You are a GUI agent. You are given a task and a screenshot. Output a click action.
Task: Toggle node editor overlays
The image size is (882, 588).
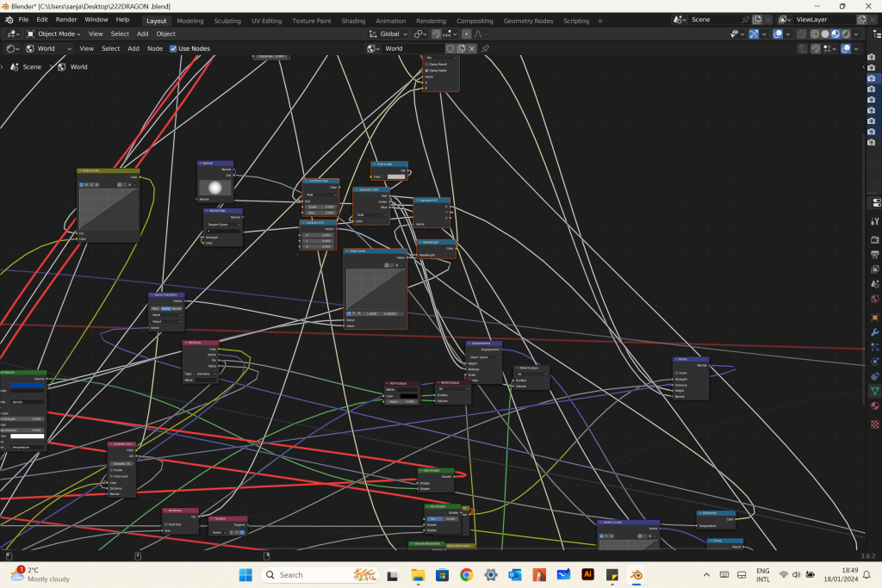tap(846, 49)
